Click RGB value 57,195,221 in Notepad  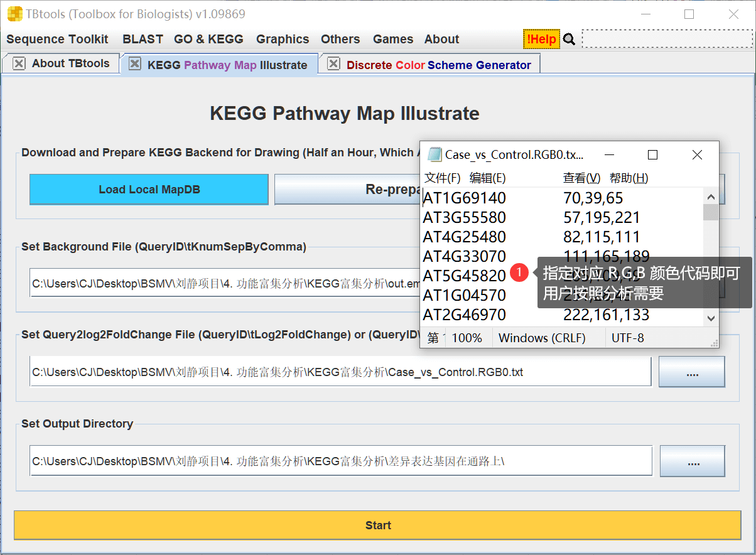coord(602,218)
